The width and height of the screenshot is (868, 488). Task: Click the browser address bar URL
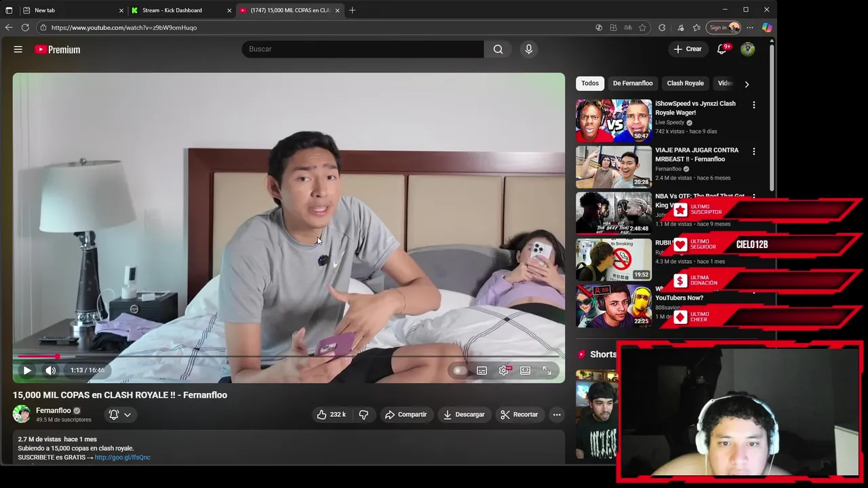point(124,28)
